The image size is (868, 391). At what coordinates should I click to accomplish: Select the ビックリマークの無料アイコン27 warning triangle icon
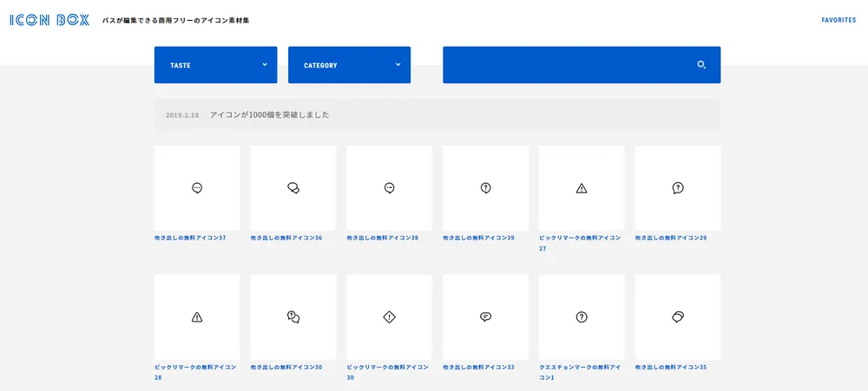click(582, 188)
